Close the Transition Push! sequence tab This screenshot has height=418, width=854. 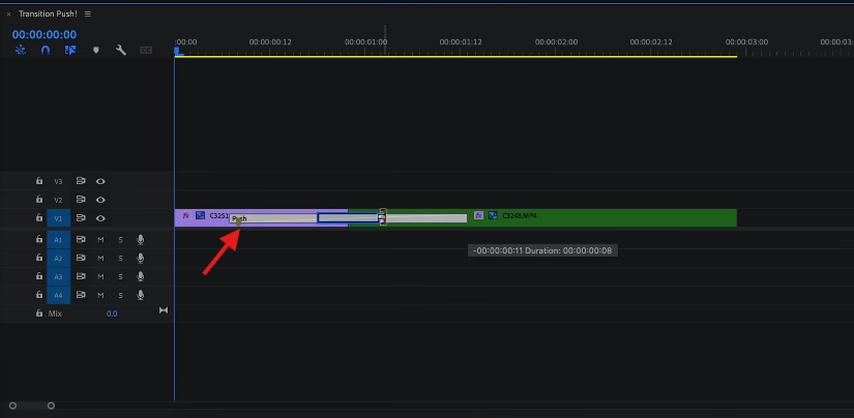coord(8,14)
